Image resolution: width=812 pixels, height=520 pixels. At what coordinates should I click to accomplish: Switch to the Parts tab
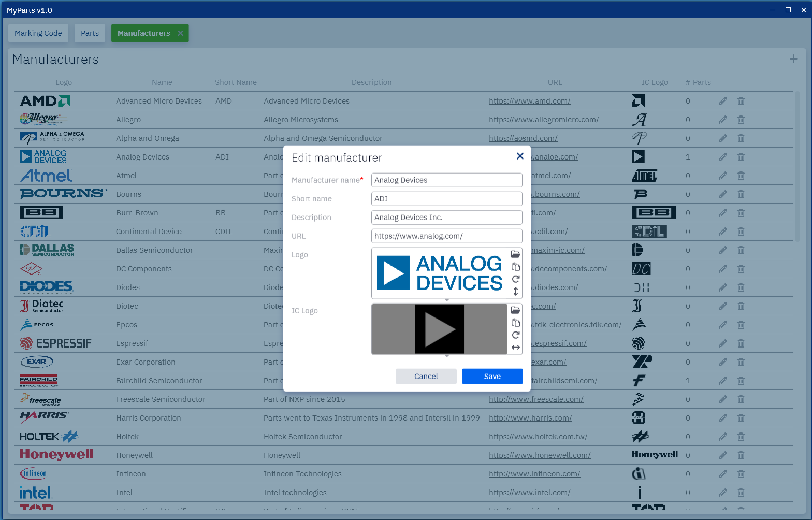[90, 33]
